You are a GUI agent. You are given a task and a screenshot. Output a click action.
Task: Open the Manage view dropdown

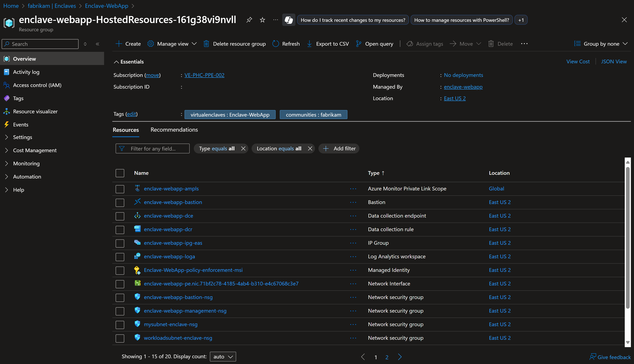coord(172,44)
